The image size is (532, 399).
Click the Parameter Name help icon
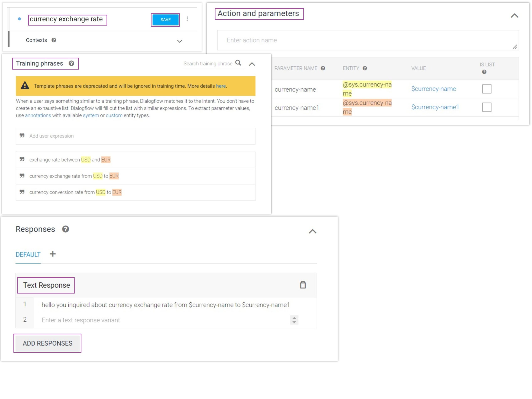(x=323, y=68)
